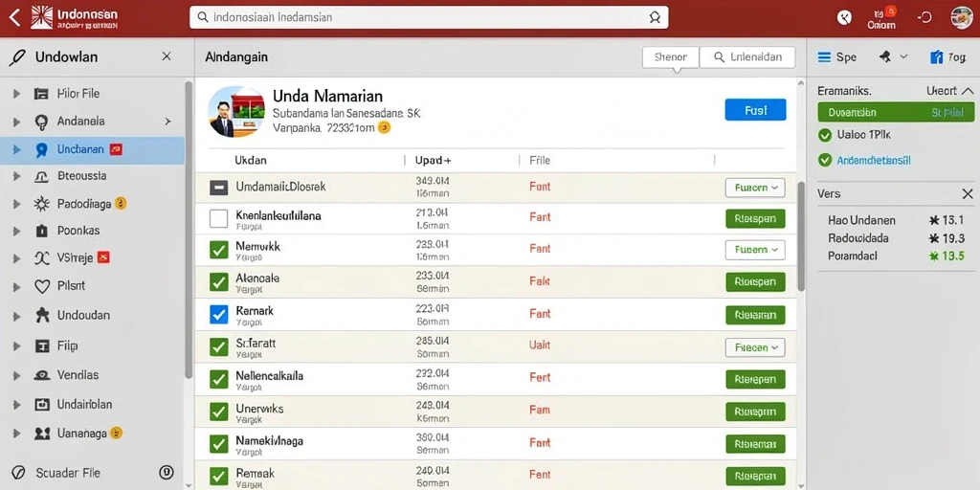
Task: Uncheck the Akanoale row checkbox
Action: point(218,282)
